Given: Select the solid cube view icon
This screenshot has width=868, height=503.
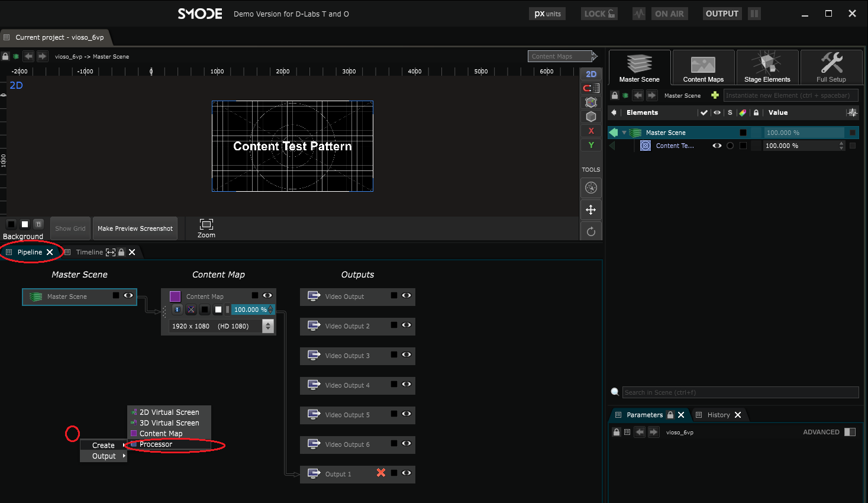Looking at the screenshot, I should 591,117.
